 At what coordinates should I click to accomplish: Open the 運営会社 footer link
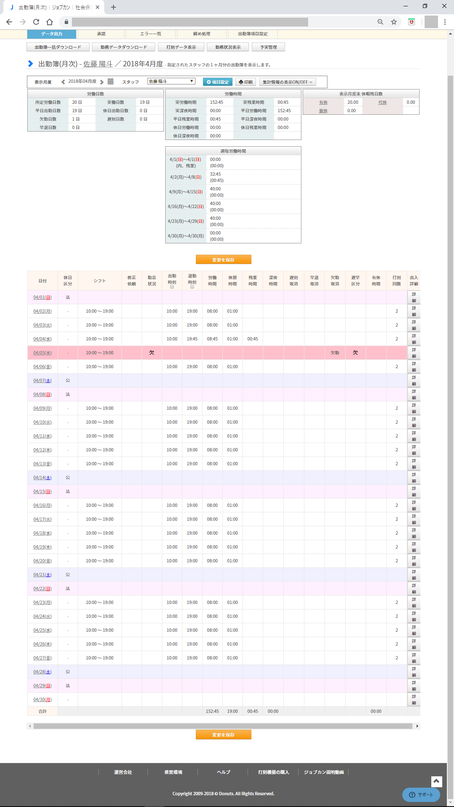tap(123, 773)
